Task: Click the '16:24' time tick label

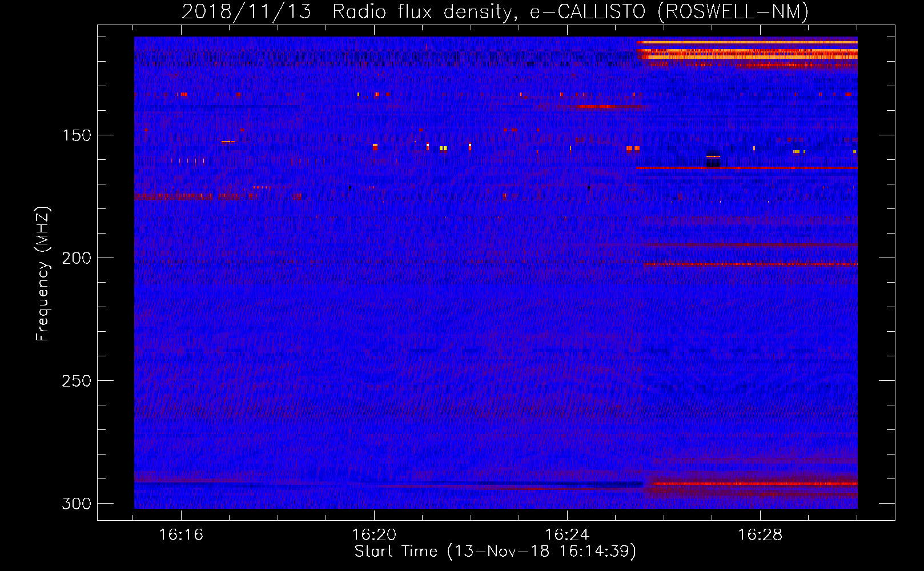Action: tap(567, 535)
